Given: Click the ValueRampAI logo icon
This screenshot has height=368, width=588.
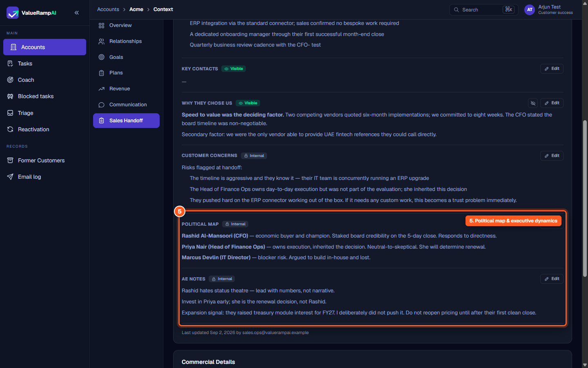Looking at the screenshot, I should (x=13, y=13).
